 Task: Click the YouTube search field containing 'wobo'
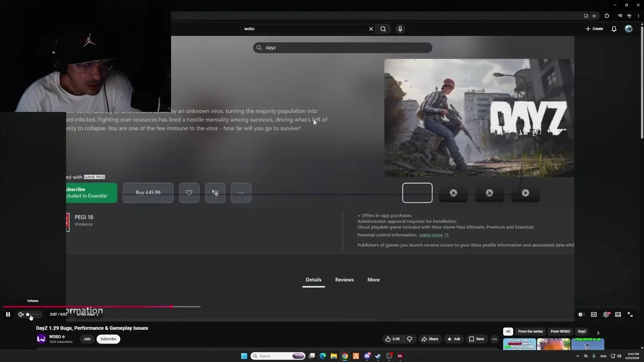304,29
